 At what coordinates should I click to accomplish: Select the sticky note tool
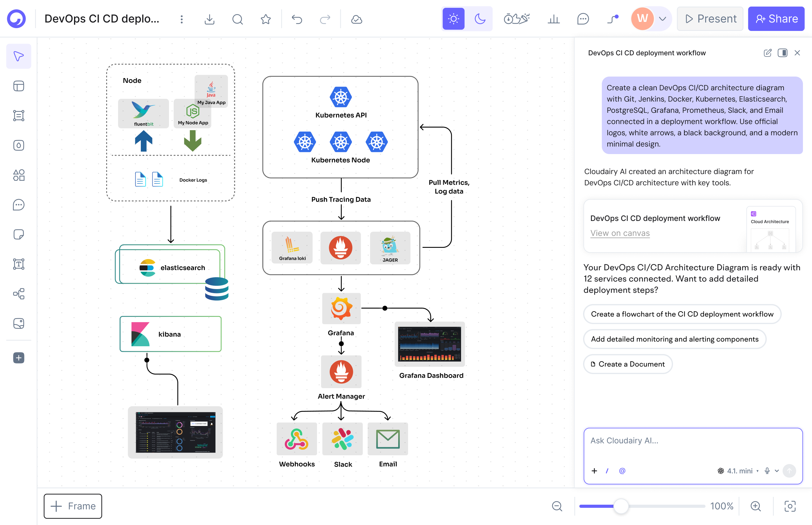tap(19, 234)
